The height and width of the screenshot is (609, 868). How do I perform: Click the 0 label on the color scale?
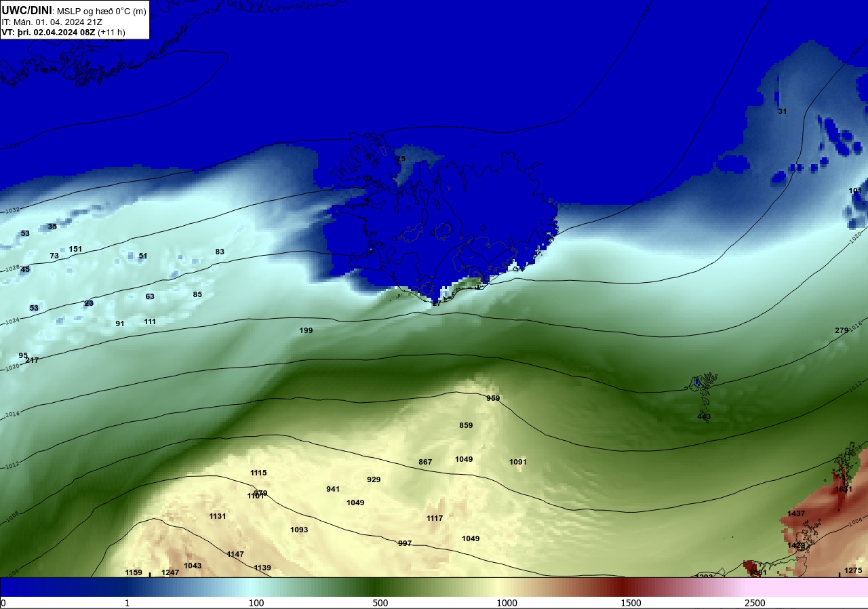tap(3, 604)
